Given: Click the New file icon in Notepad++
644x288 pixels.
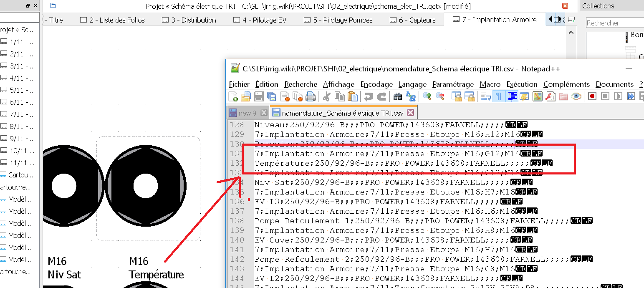Looking at the screenshot, I should point(233,97).
